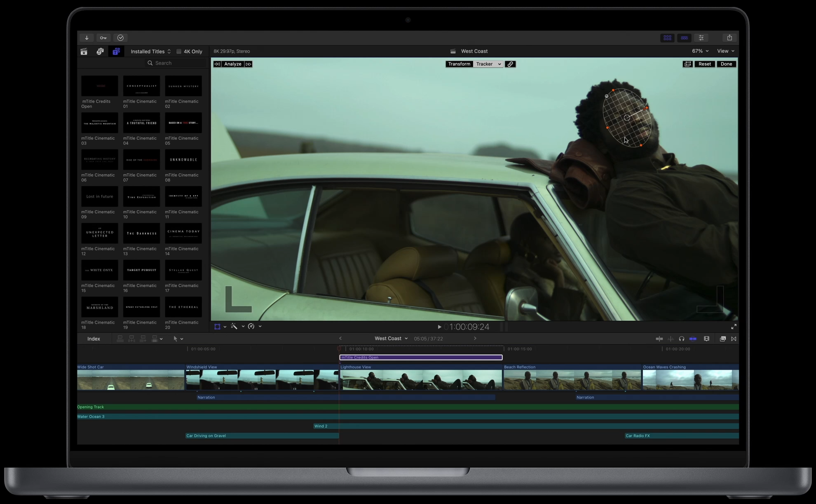Click the 01:00:15:00 ruler mark
This screenshot has height=504, width=816.
[519, 349]
